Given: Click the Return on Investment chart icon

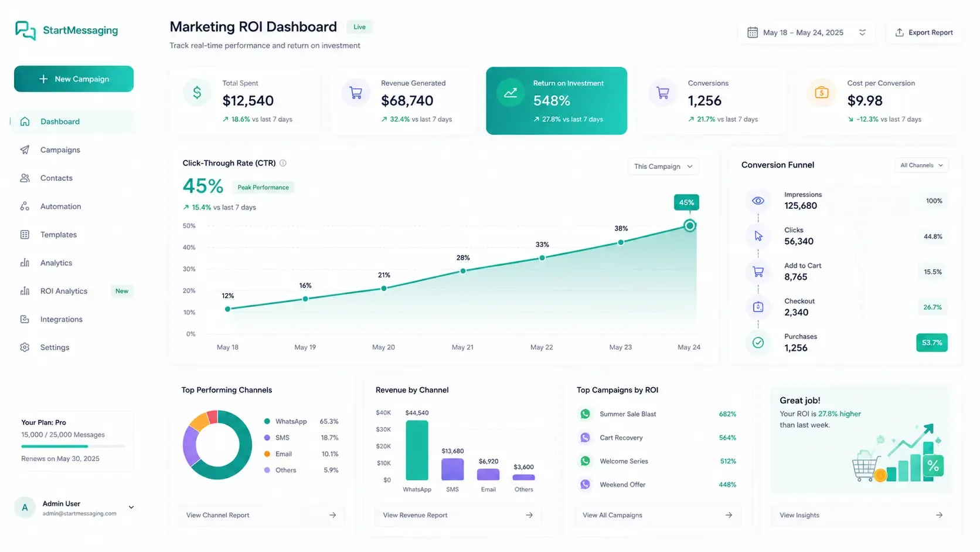Looking at the screenshot, I should (511, 93).
